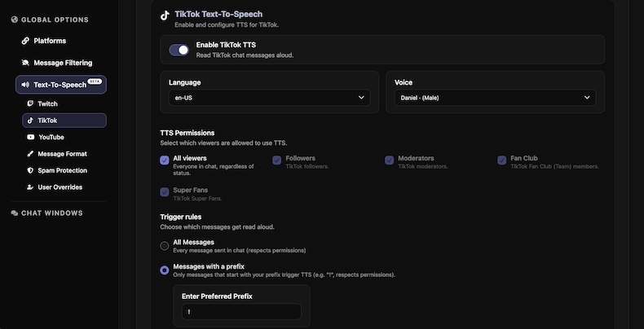Open the Language dropdown showing en-US

[x=270, y=98]
